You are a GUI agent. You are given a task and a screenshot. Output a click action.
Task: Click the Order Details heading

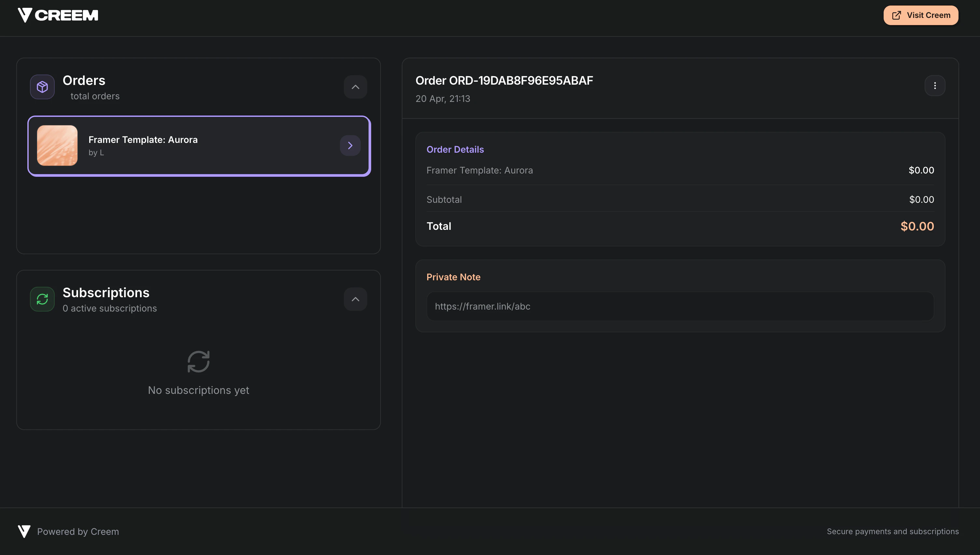455,149
